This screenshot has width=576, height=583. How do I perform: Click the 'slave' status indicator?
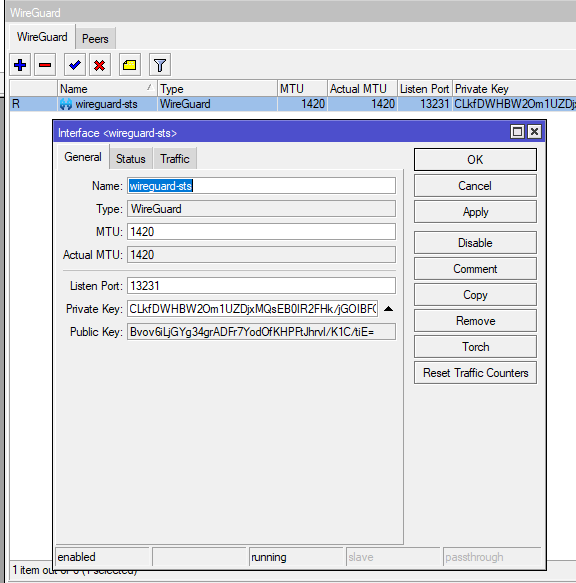(x=393, y=557)
